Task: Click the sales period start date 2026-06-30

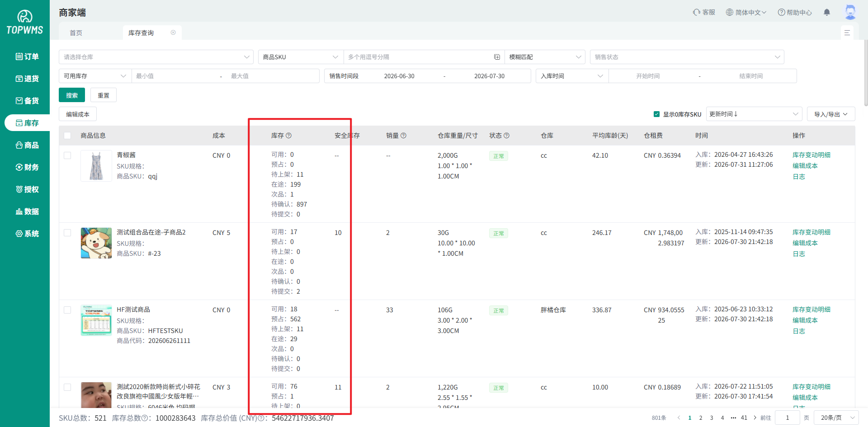Action: coord(399,76)
